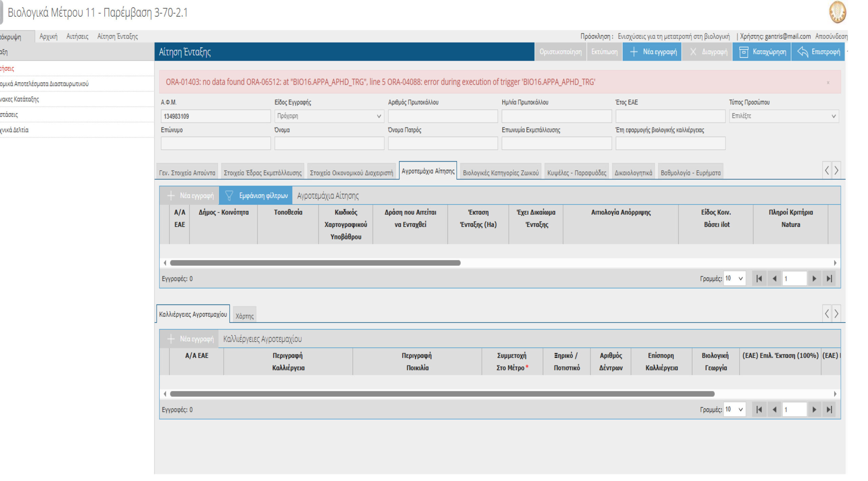Click plus icon in Αγροτεμάχια grid Νέα εγγραφή
The image size is (868, 481).
click(x=171, y=196)
